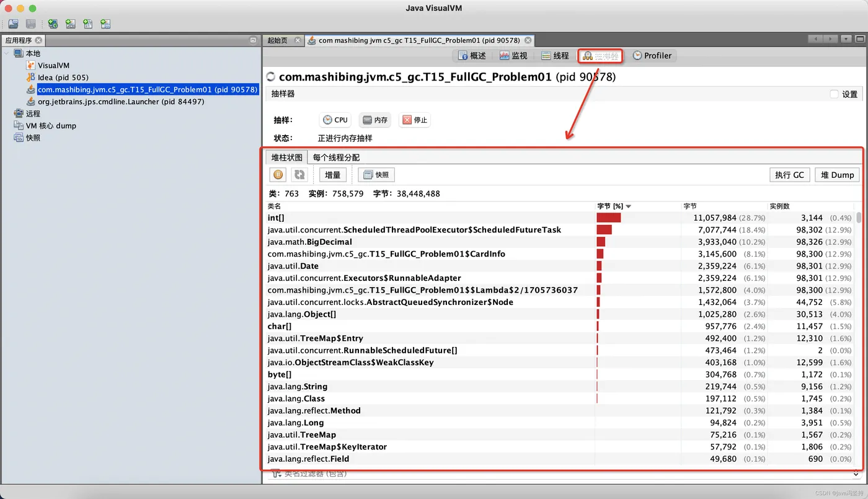
Task: Open the document tabs list dropdown
Action: [x=846, y=39]
